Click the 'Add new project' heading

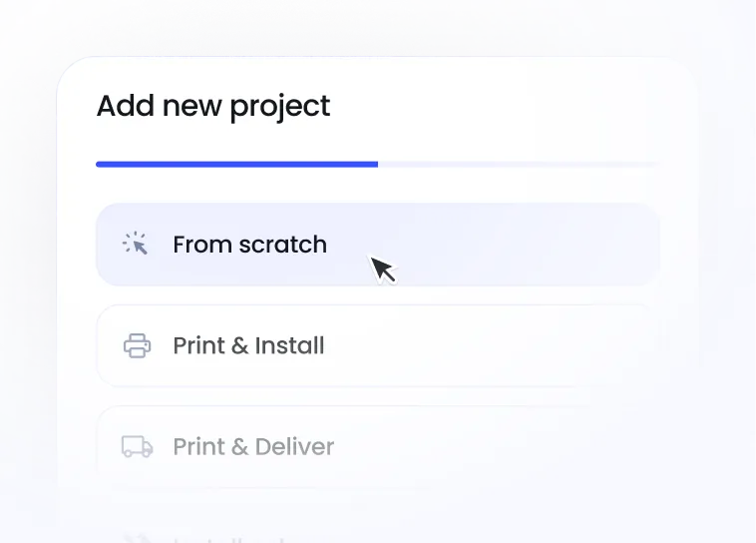click(213, 107)
